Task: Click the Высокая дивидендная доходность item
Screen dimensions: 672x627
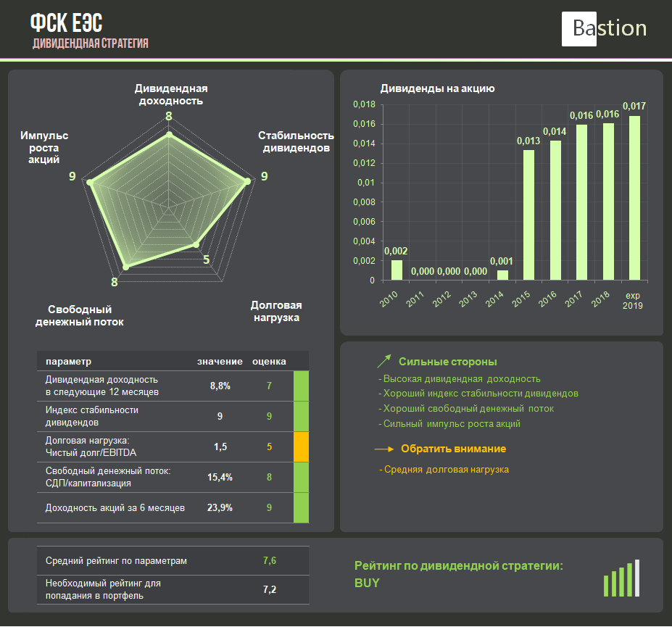Action: click(461, 378)
